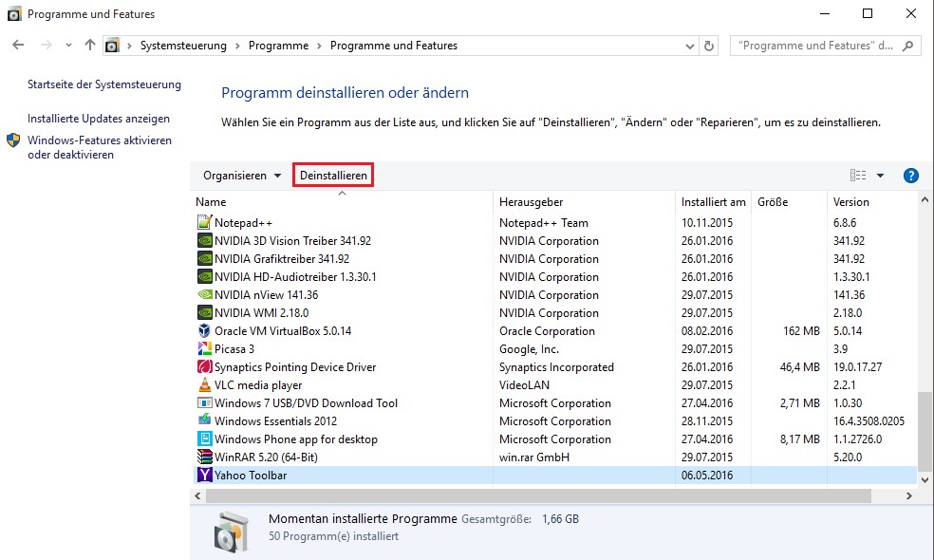The image size is (934, 560).
Task: Open Installierte Updates anzeigen link
Action: pos(99,119)
